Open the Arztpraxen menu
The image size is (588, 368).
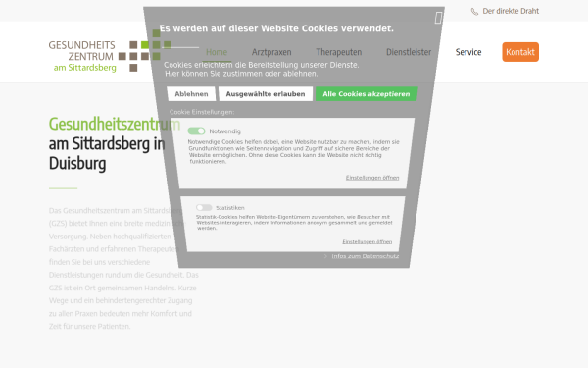pyautogui.click(x=271, y=52)
